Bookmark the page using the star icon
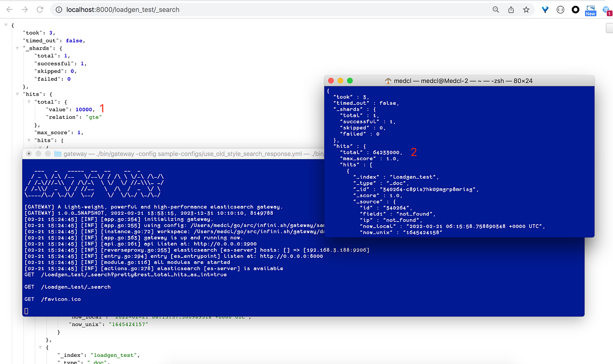 pos(526,9)
